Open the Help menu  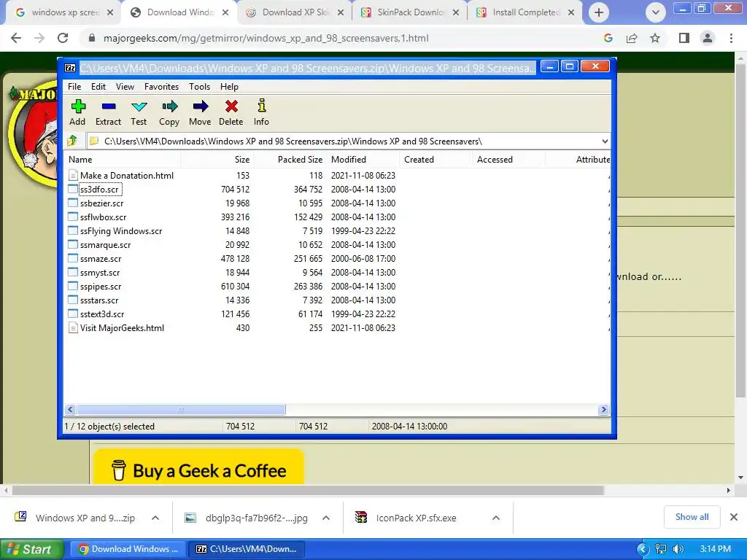(229, 87)
